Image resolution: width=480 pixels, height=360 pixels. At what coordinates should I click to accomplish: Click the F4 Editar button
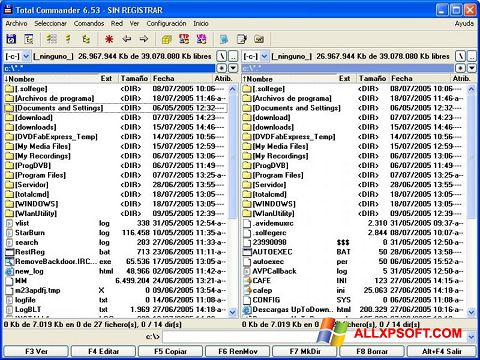click(x=104, y=351)
